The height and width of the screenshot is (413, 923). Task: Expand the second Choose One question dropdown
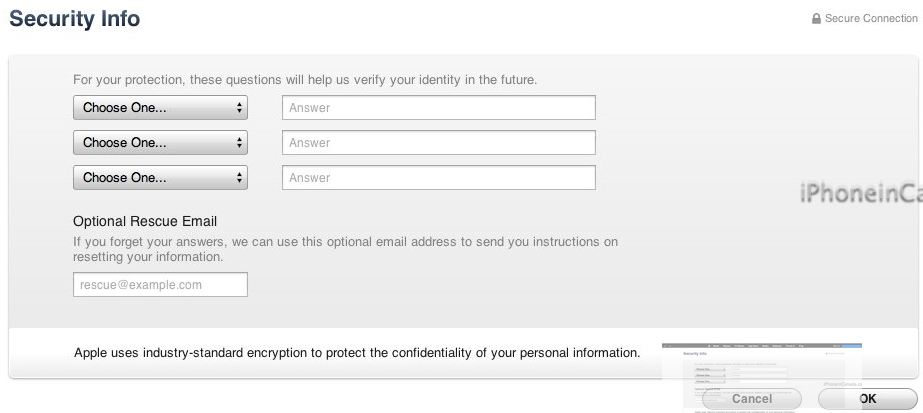click(160, 142)
